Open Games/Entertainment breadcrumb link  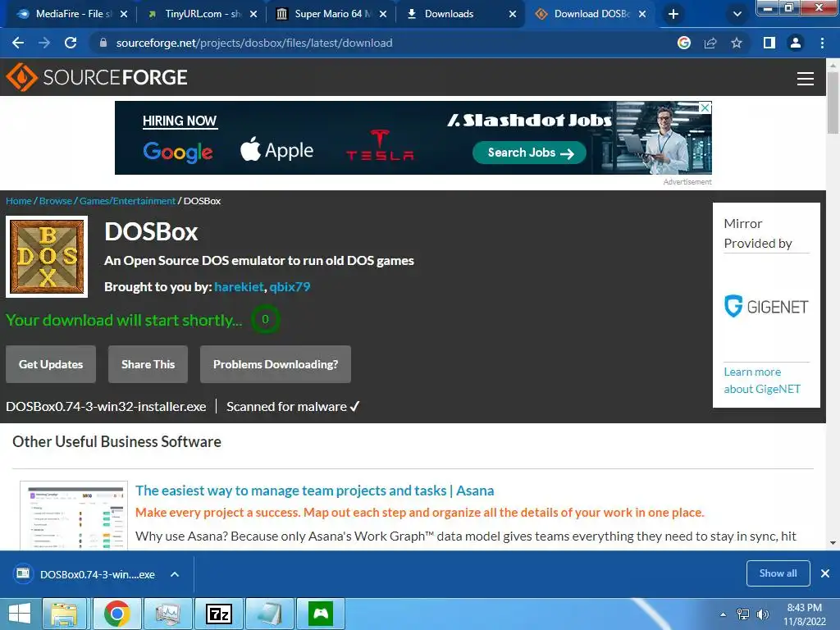pos(127,201)
